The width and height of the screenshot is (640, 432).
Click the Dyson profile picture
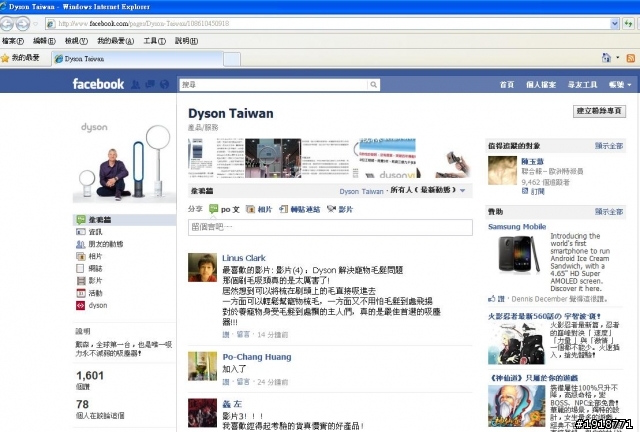pos(124,160)
